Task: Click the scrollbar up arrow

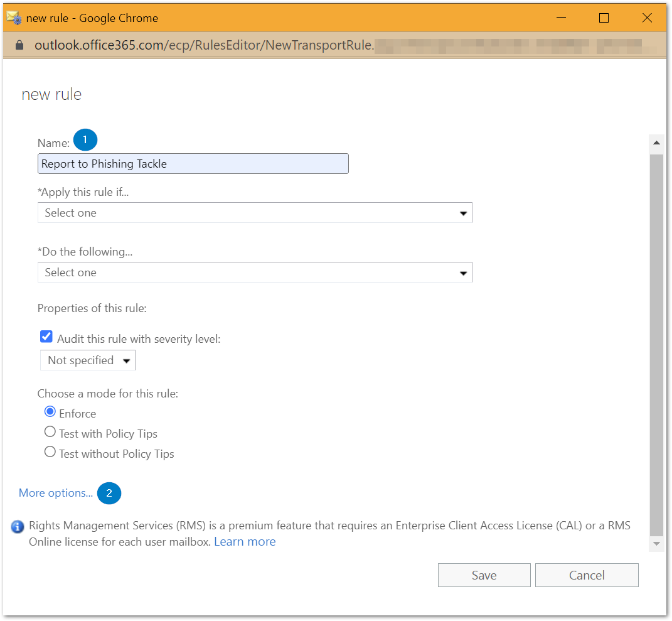Action: [x=656, y=143]
